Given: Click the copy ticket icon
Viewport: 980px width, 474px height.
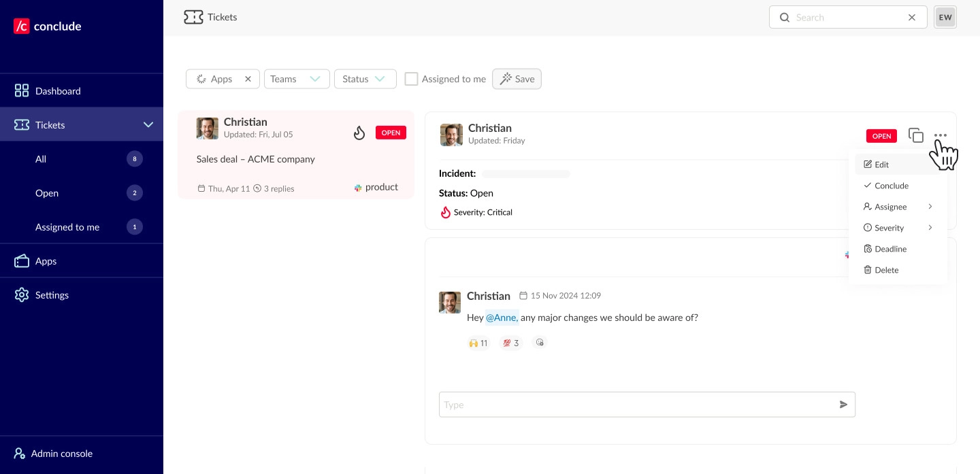Looking at the screenshot, I should tap(916, 135).
